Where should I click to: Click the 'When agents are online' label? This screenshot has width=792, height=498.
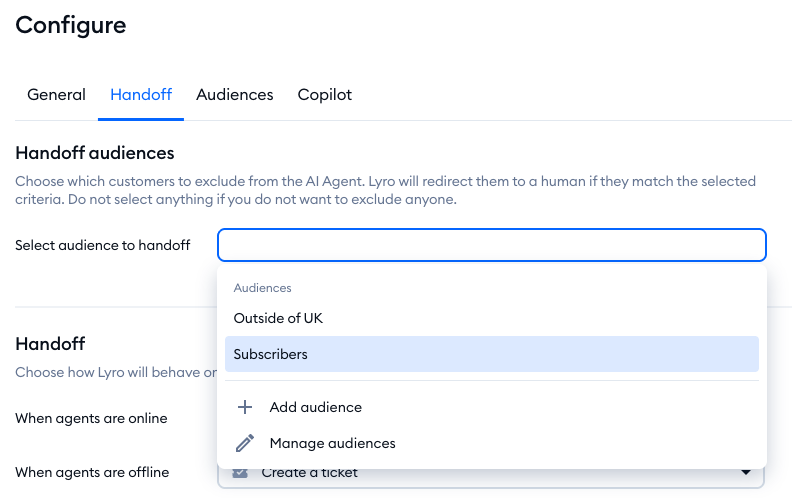tap(91, 418)
